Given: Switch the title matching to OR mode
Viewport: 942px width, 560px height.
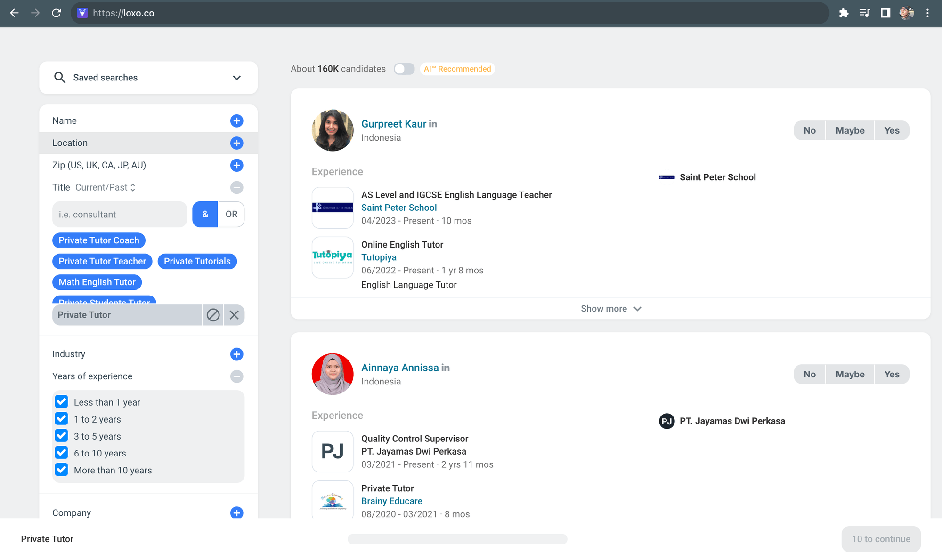Looking at the screenshot, I should pos(231,214).
